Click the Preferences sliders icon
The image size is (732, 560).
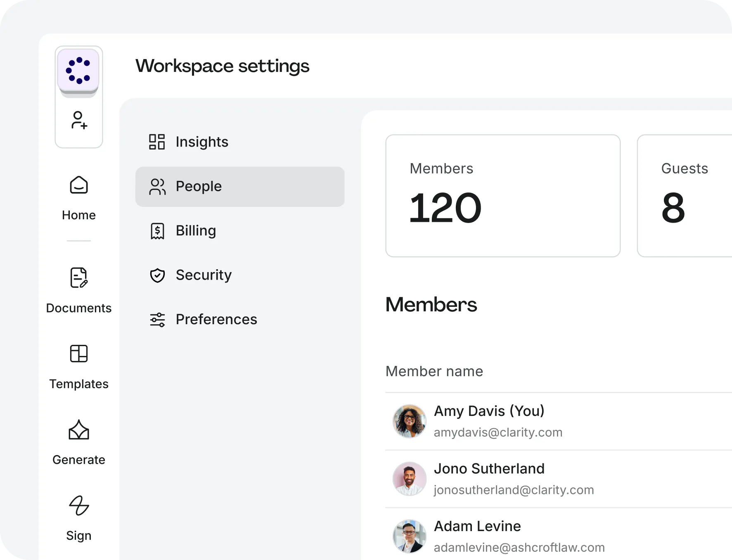click(157, 320)
